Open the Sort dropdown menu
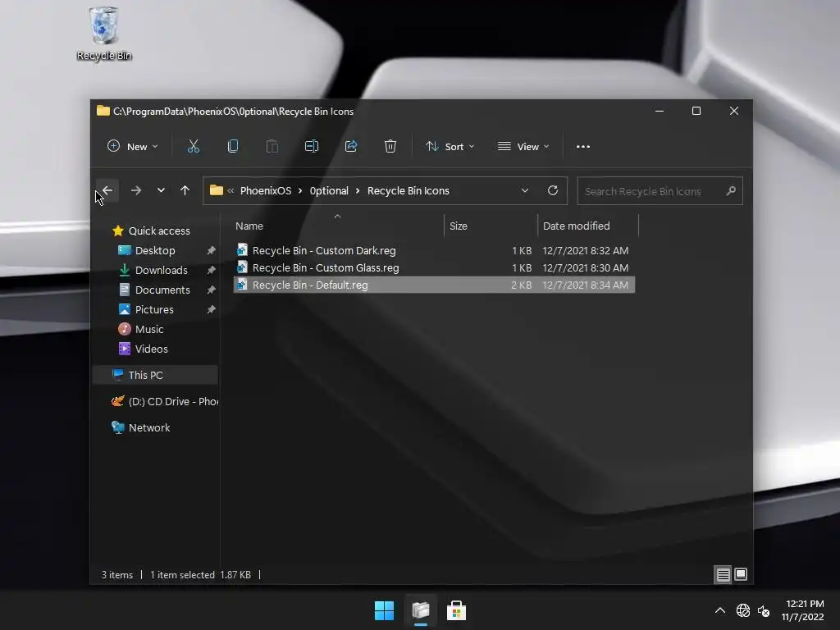The image size is (840, 630). (450, 146)
